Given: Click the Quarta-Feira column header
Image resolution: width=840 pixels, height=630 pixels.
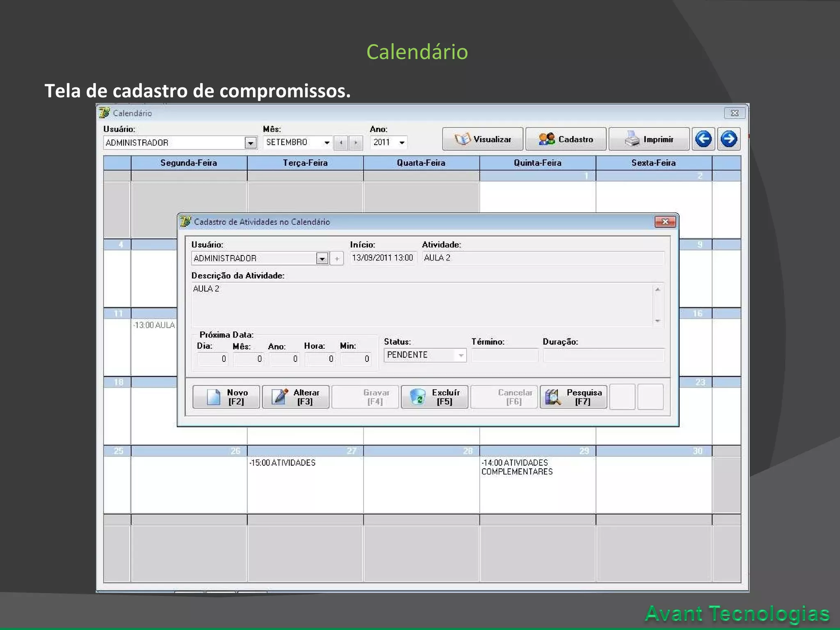Looking at the screenshot, I should [421, 163].
